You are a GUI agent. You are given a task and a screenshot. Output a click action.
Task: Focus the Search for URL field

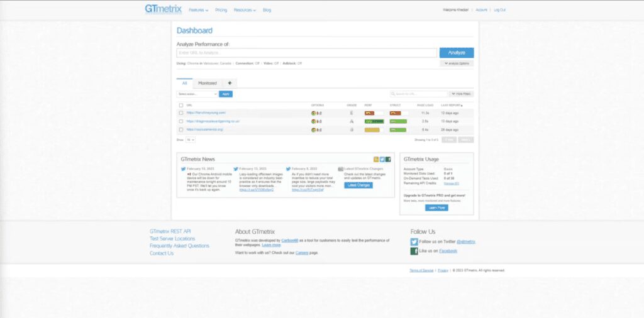click(418, 94)
